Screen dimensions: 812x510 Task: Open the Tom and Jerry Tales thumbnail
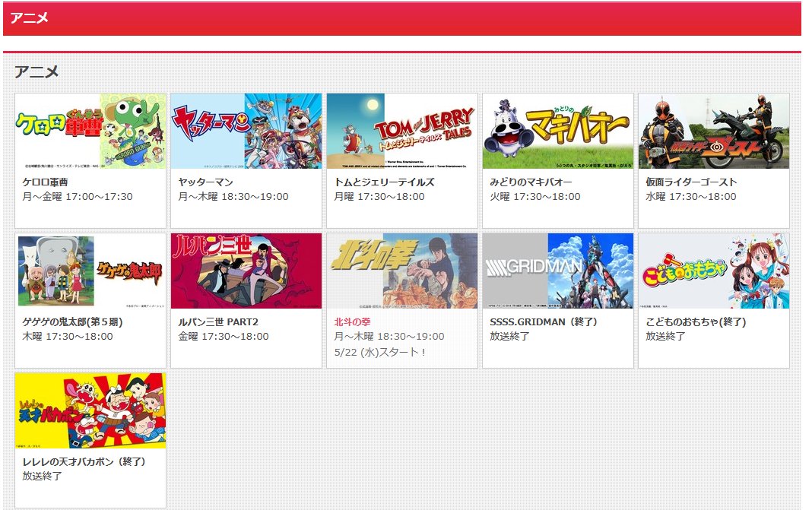pos(402,131)
